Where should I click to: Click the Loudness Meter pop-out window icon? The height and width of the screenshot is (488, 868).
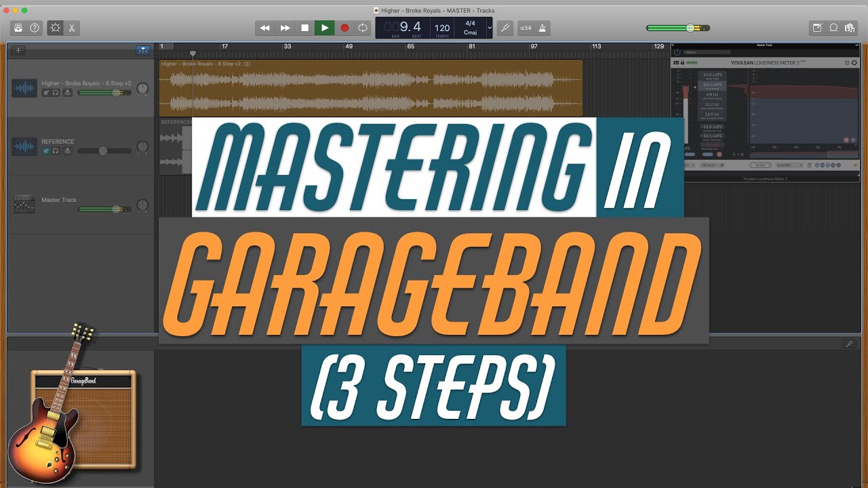click(x=846, y=62)
